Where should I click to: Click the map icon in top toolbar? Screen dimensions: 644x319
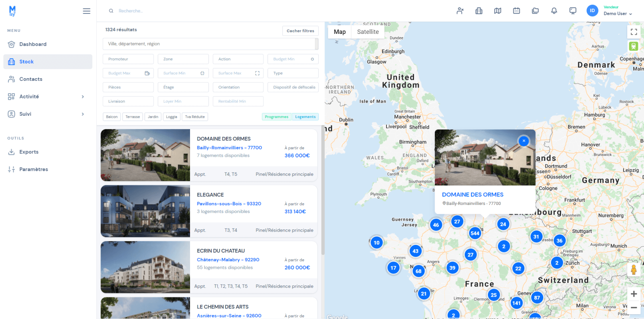click(497, 11)
